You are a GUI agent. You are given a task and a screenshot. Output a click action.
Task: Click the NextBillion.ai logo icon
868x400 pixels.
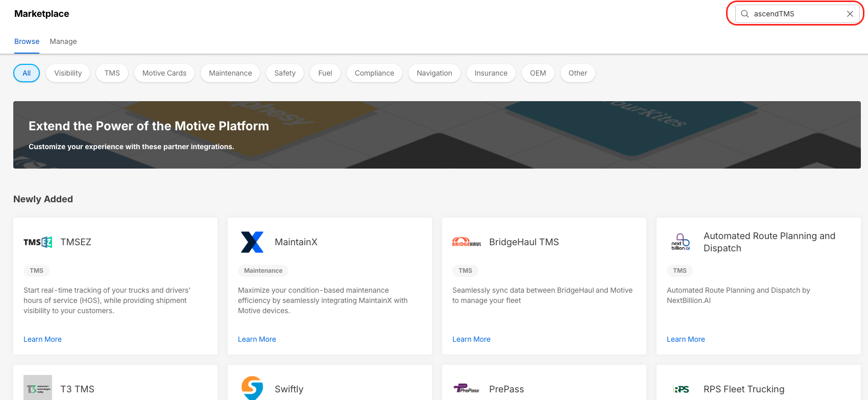681,242
